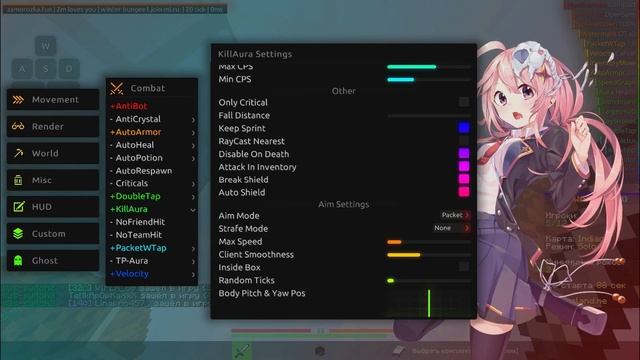Click the HUD edit icon
The image size is (640, 360).
click(x=18, y=207)
